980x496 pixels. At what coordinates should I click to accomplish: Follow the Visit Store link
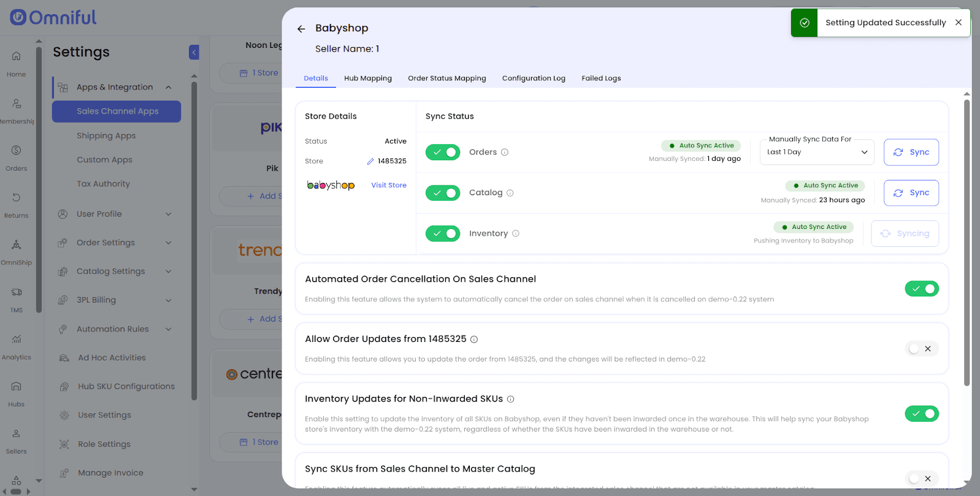[389, 185]
